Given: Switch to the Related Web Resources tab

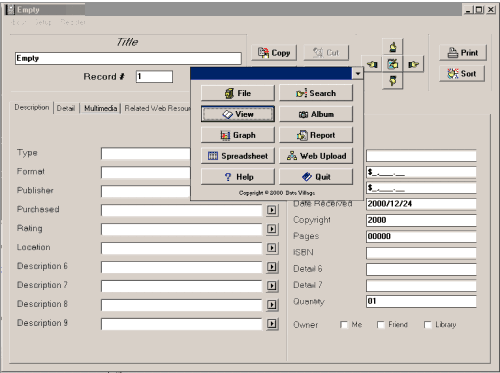Looking at the screenshot, I should click(157, 108).
